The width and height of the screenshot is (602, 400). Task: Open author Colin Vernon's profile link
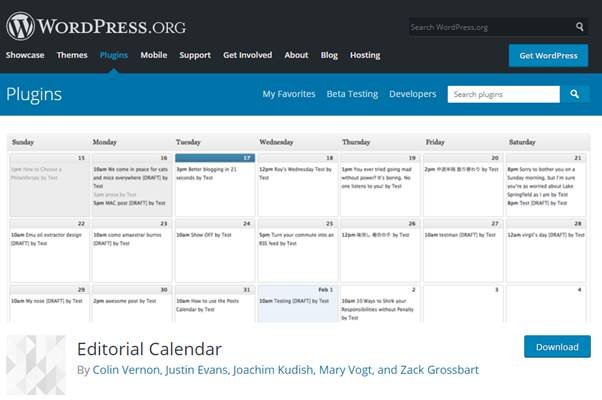point(126,370)
